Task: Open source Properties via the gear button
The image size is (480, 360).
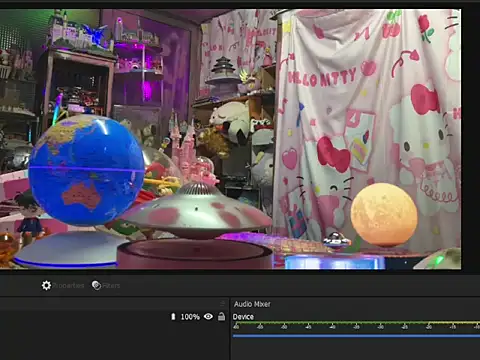Action: [63, 285]
